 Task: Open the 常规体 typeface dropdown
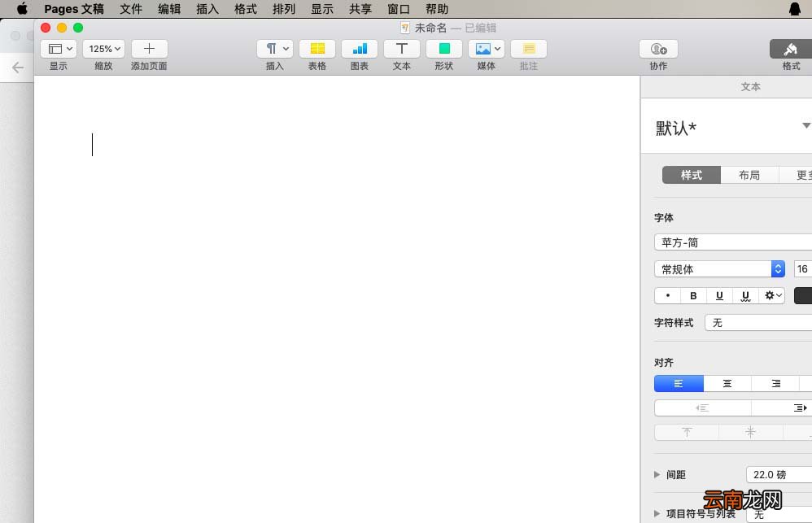pos(720,268)
